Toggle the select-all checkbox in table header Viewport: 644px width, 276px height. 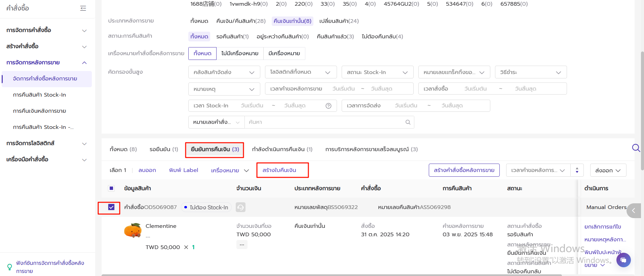(x=111, y=188)
